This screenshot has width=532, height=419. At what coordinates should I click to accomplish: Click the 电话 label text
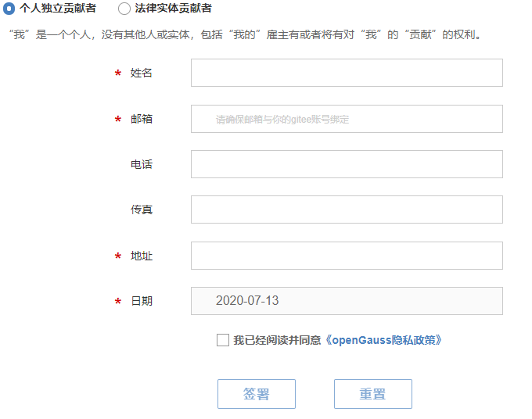tap(141, 164)
